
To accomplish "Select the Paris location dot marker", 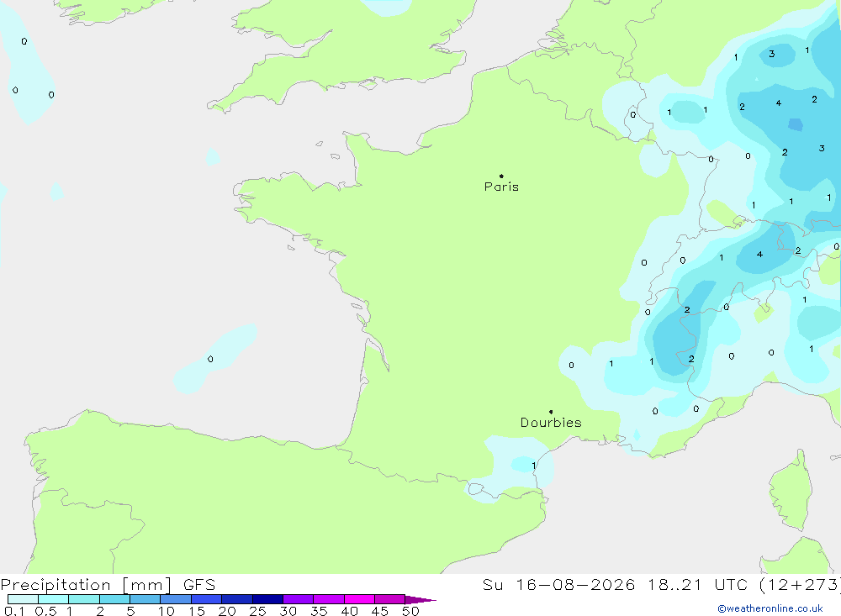I will [x=501, y=176].
